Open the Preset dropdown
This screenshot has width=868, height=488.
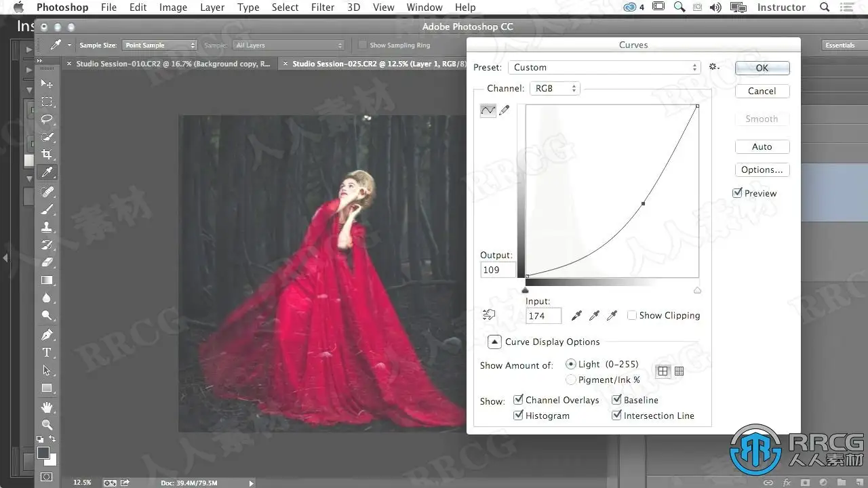605,67
